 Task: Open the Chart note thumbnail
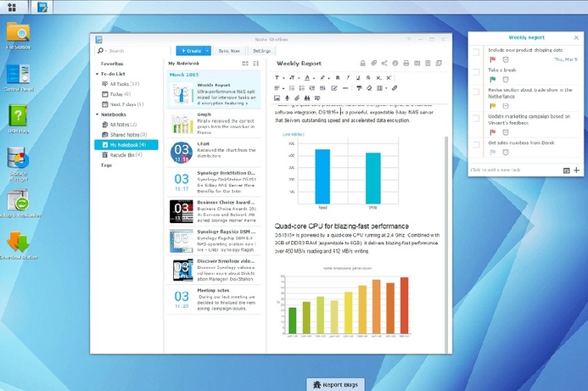(182, 153)
